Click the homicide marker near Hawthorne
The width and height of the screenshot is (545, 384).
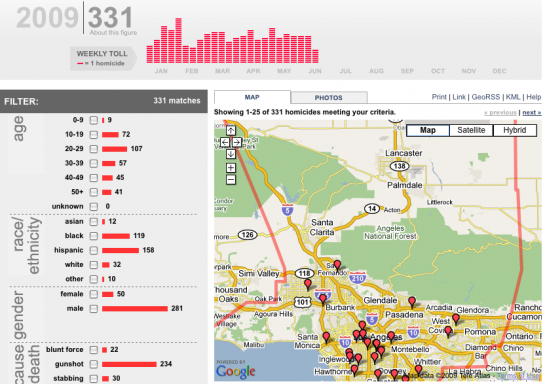point(354,370)
